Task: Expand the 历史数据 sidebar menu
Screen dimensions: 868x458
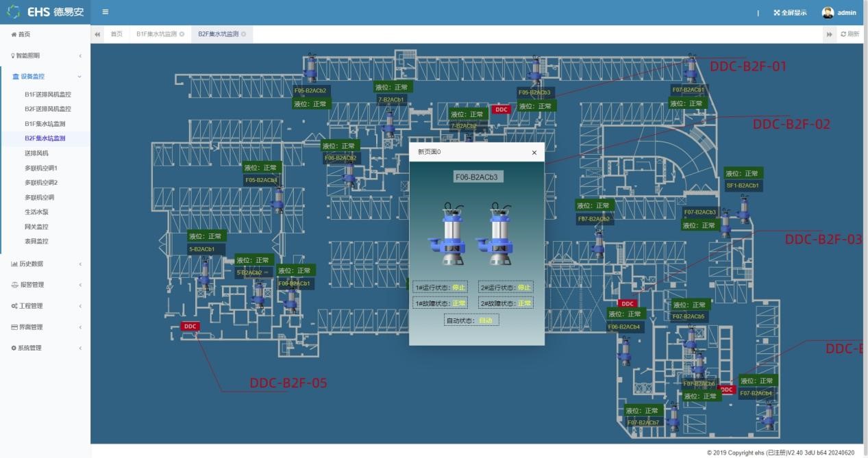Action: click(x=45, y=264)
